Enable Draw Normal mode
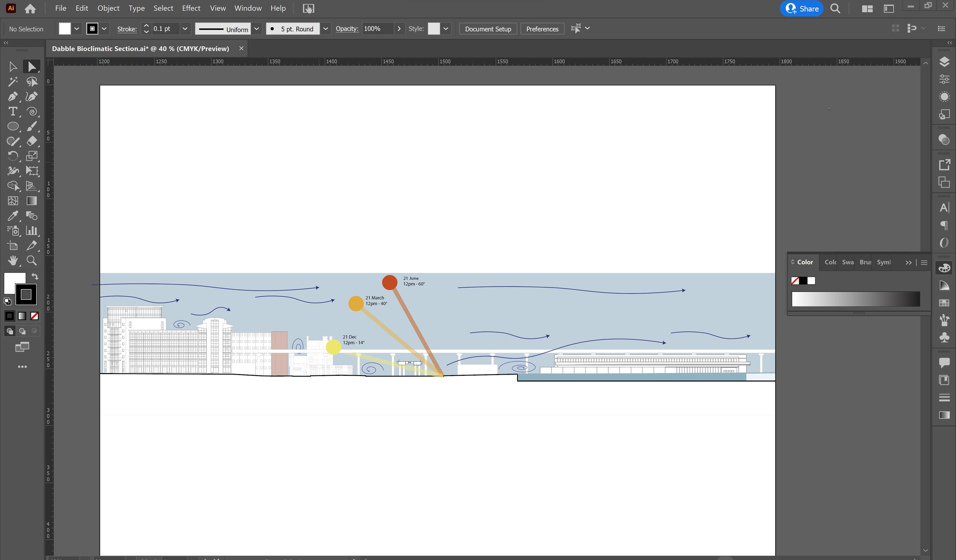956x560 pixels. [x=10, y=331]
